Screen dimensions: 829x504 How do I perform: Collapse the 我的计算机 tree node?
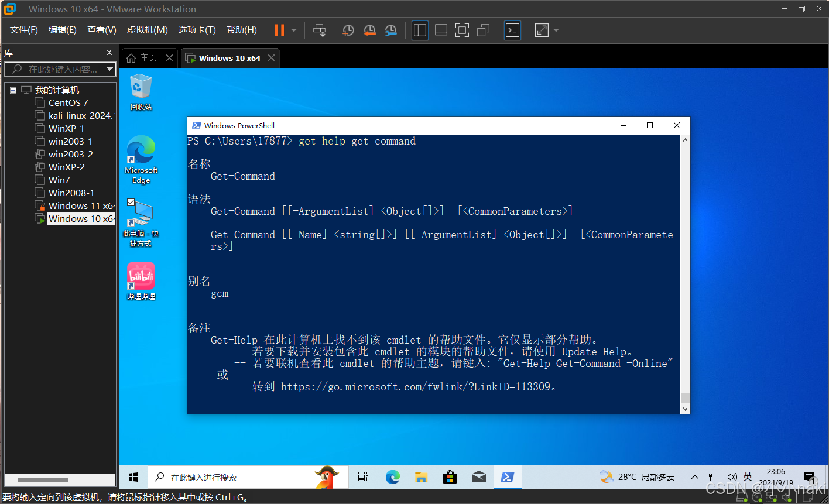[13, 90]
